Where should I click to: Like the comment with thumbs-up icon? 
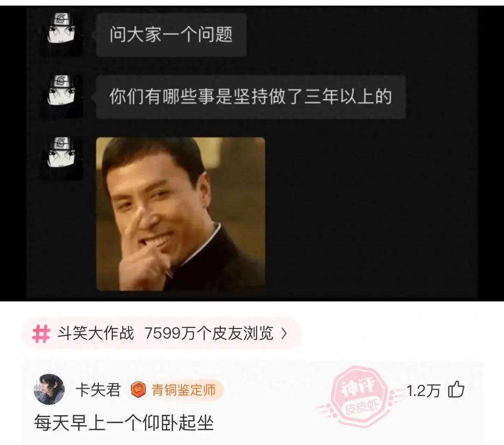pos(456,389)
